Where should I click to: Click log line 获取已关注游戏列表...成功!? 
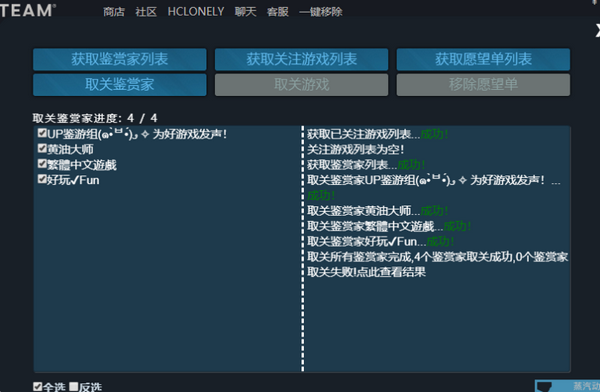377,134
